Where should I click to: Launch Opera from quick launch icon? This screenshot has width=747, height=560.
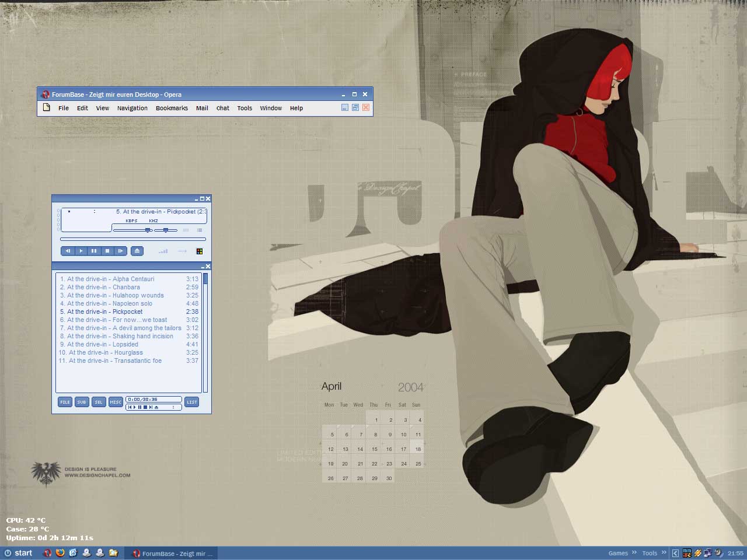[x=47, y=553]
